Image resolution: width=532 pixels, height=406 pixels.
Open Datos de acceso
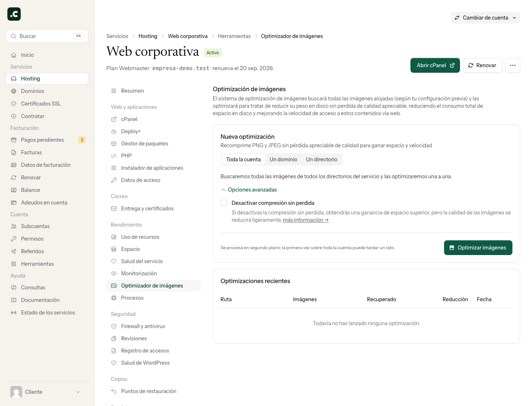[x=154, y=180]
